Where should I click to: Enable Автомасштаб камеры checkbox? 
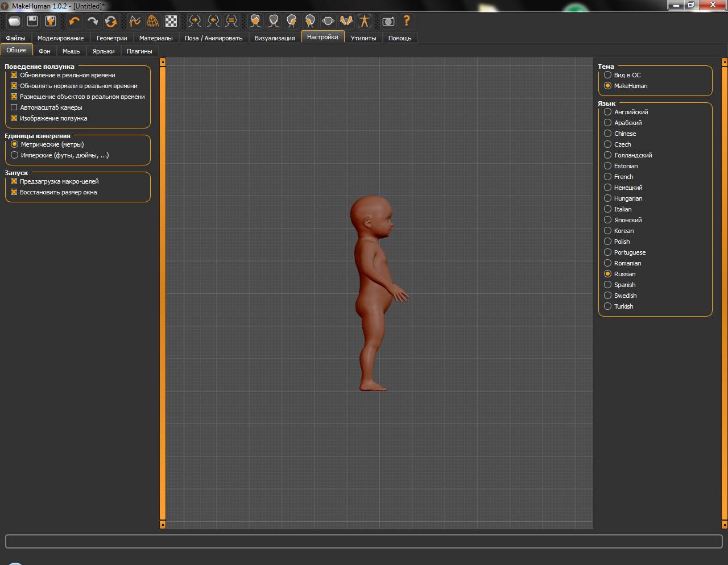pos(14,107)
